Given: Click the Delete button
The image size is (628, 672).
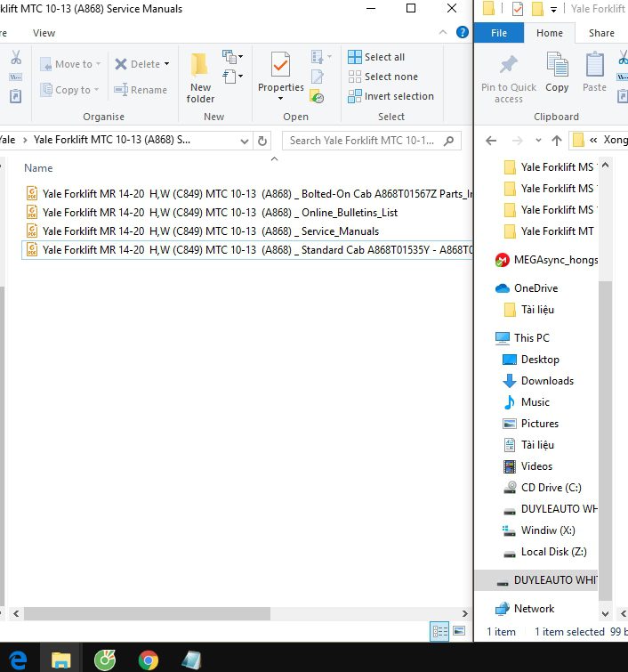Looking at the screenshot, I should (x=137, y=64).
